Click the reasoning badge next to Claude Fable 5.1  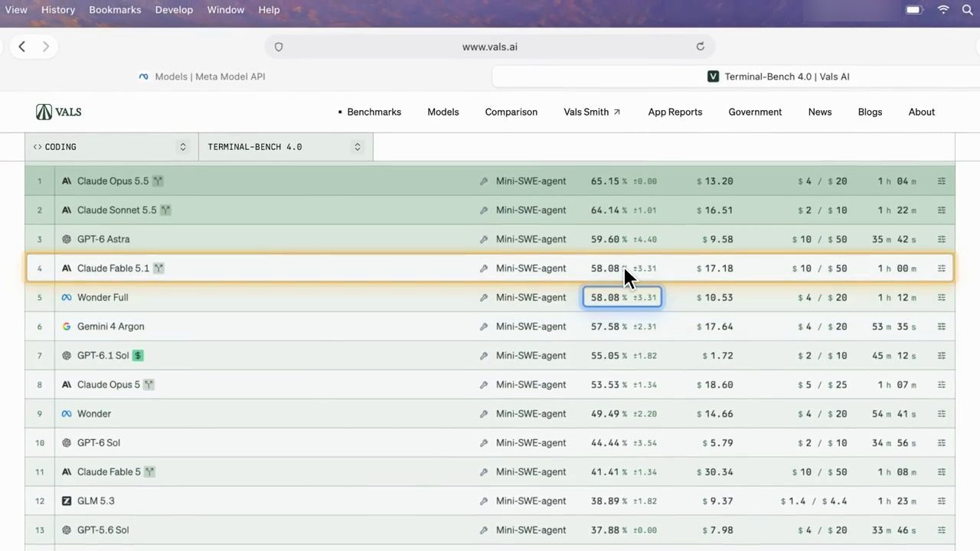pos(158,269)
